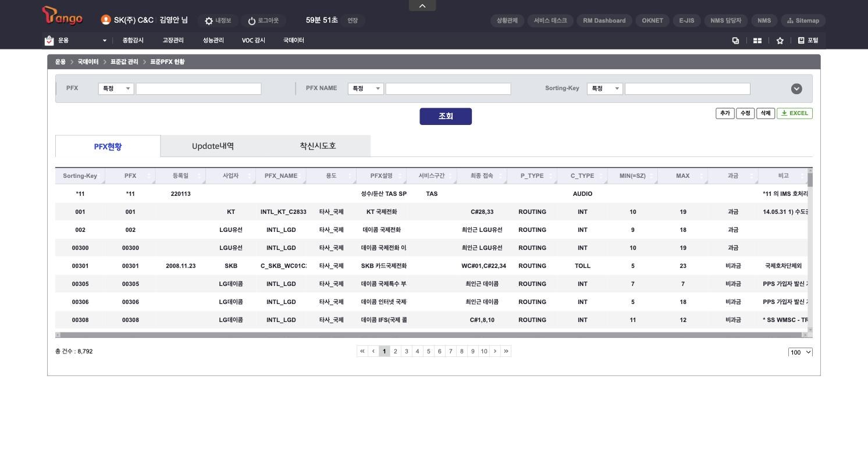Screen dimensions: 868x472
Task: Open the 고장관리 menu
Action: click(173, 41)
